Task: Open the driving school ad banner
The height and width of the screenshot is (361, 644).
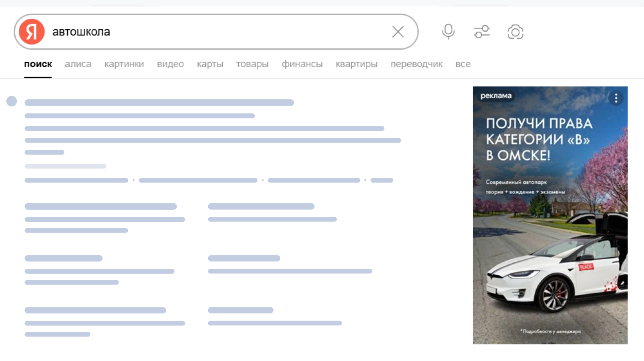Action: click(x=550, y=215)
